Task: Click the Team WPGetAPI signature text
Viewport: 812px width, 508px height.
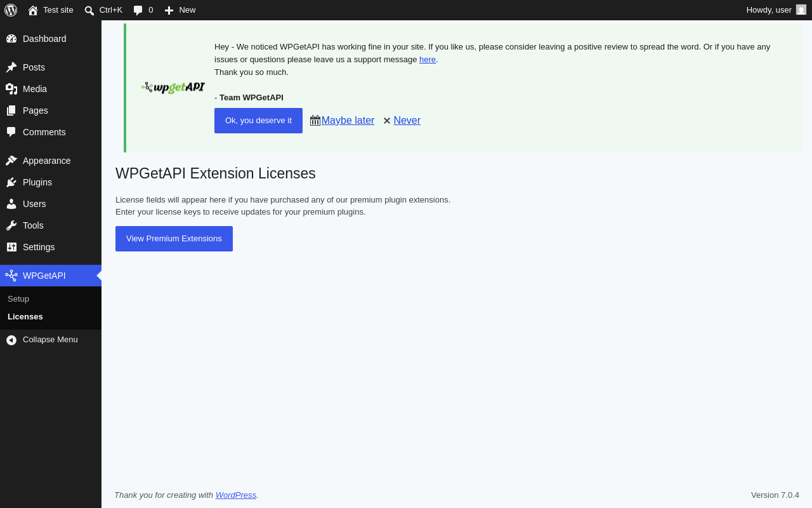Action: [x=251, y=98]
